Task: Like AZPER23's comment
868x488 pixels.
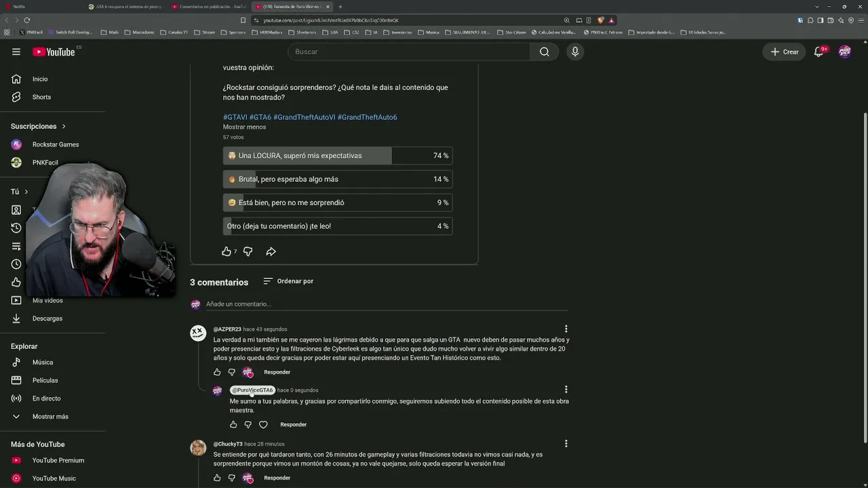Action: (217, 372)
